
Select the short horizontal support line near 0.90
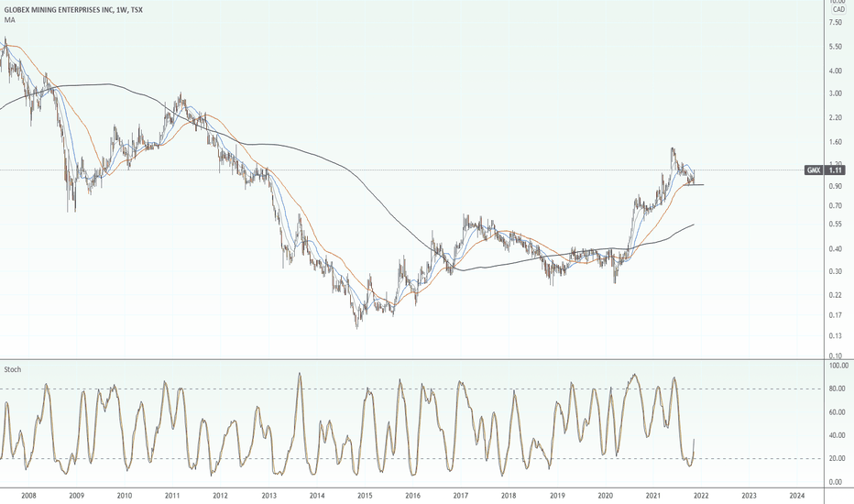tap(695, 185)
